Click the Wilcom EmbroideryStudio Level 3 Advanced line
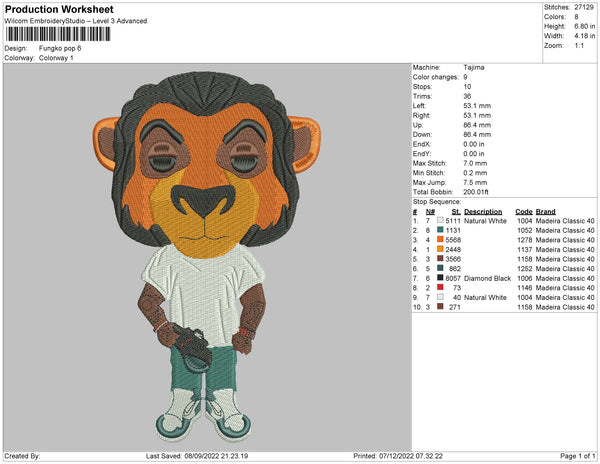Viewport: 600px width, 464px height. 76,21
